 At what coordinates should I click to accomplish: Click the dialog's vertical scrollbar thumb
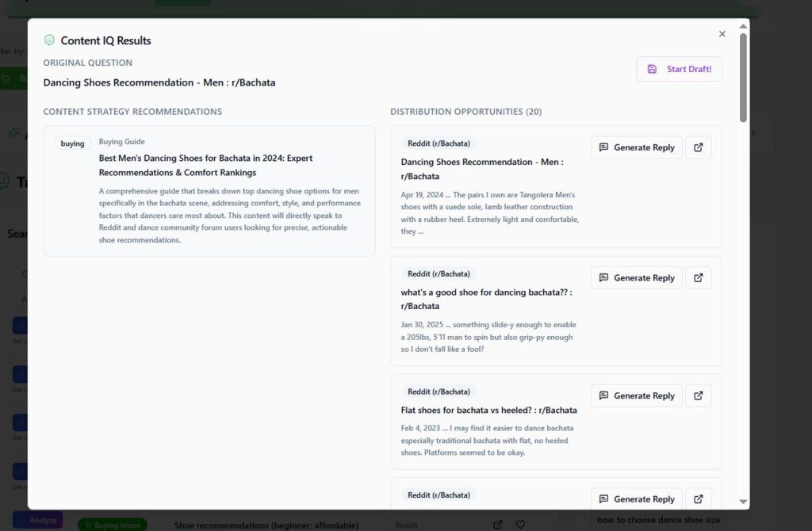(x=743, y=78)
